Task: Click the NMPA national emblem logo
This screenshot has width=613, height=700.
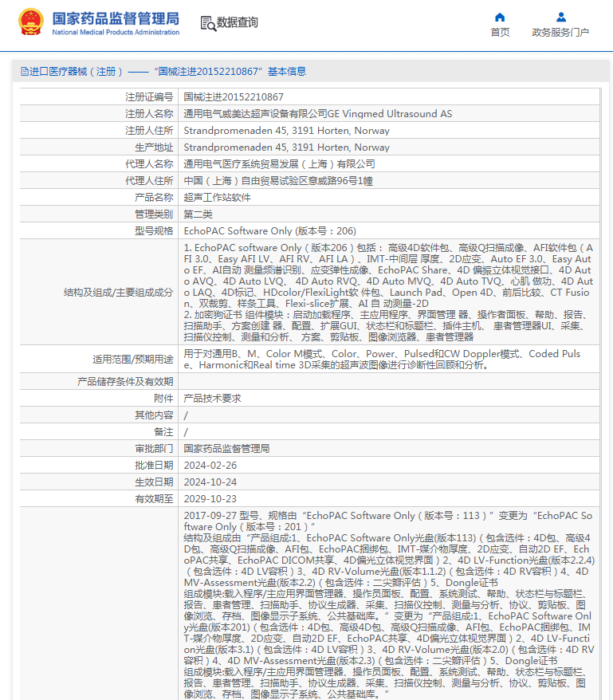Action: tap(31, 22)
